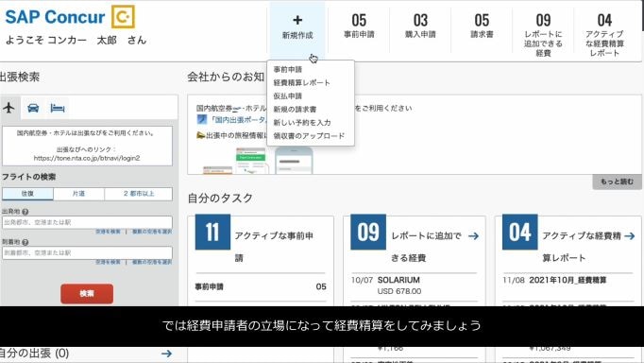The width and height of the screenshot is (644, 363).
Task: Choose 経費精算レポート from the dropdown menu
Action: point(302,82)
